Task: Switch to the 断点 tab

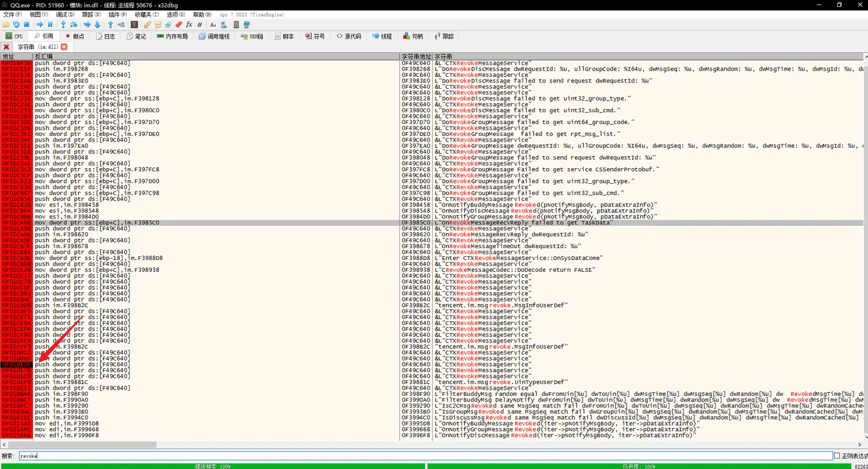Action: tap(74, 37)
